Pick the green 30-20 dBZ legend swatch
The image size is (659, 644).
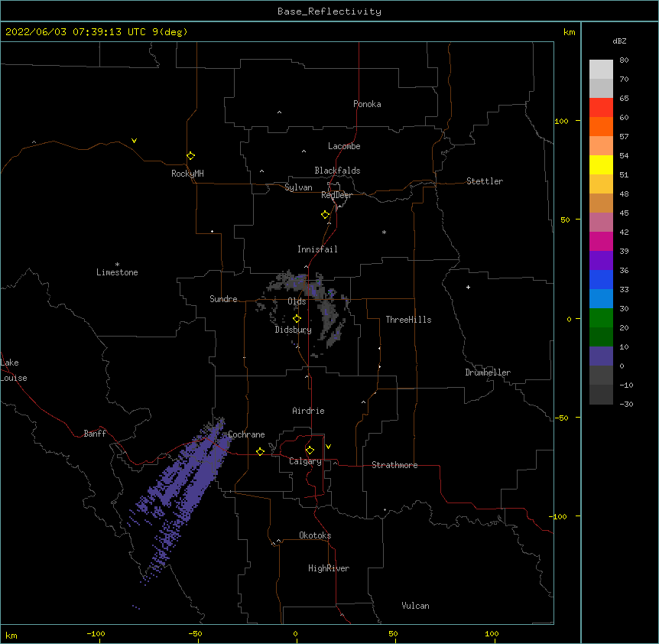pyautogui.click(x=601, y=318)
